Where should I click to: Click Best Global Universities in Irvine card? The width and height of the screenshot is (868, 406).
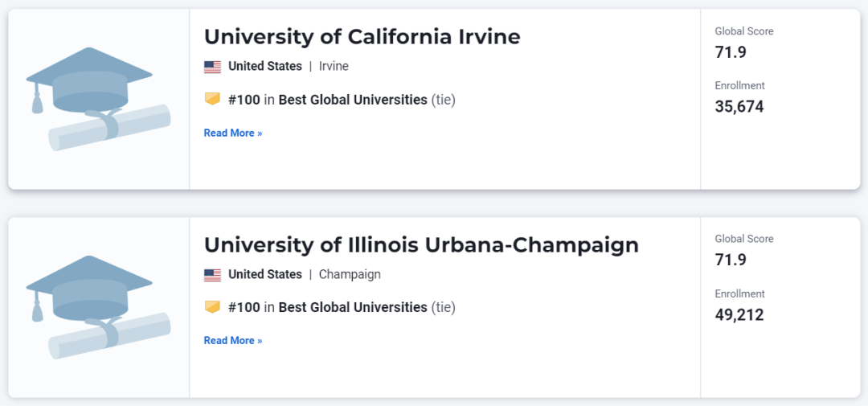pos(353,100)
